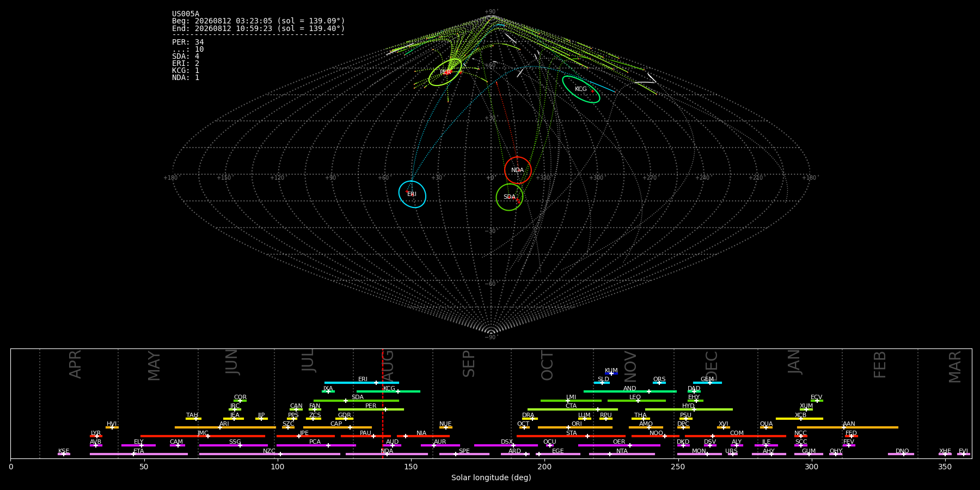Viewport: 980px width, 490px height.
Task: Click the red NDA radiant circle
Action: click(518, 170)
